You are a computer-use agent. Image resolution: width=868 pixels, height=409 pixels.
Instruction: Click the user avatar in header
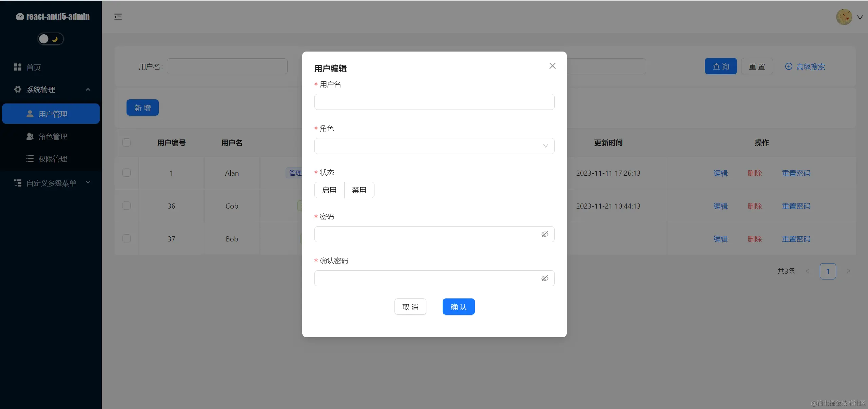844,17
